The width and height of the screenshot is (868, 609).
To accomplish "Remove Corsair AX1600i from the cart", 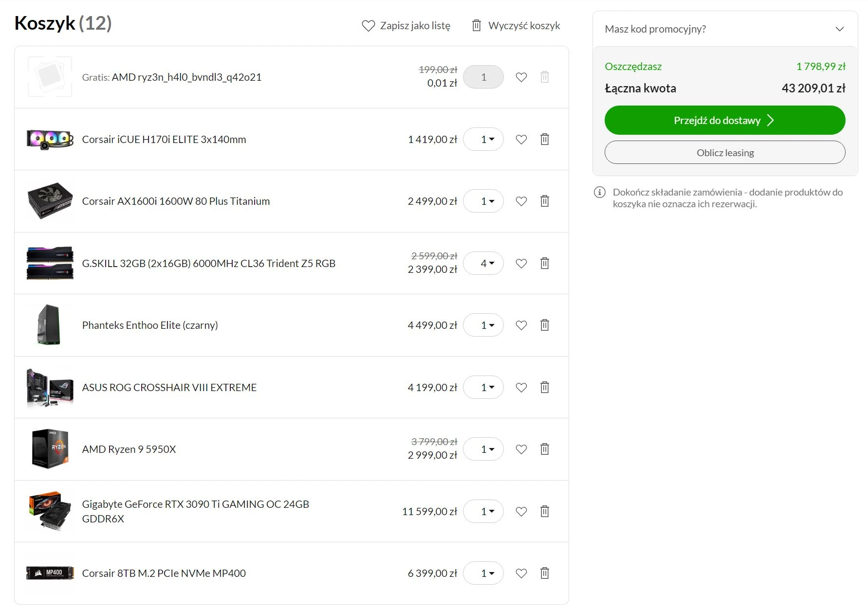I will (x=545, y=201).
